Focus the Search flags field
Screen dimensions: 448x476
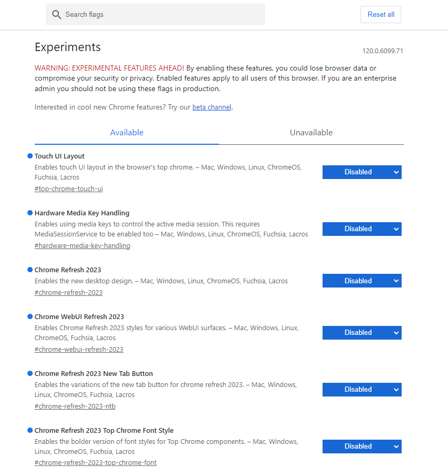tap(155, 14)
